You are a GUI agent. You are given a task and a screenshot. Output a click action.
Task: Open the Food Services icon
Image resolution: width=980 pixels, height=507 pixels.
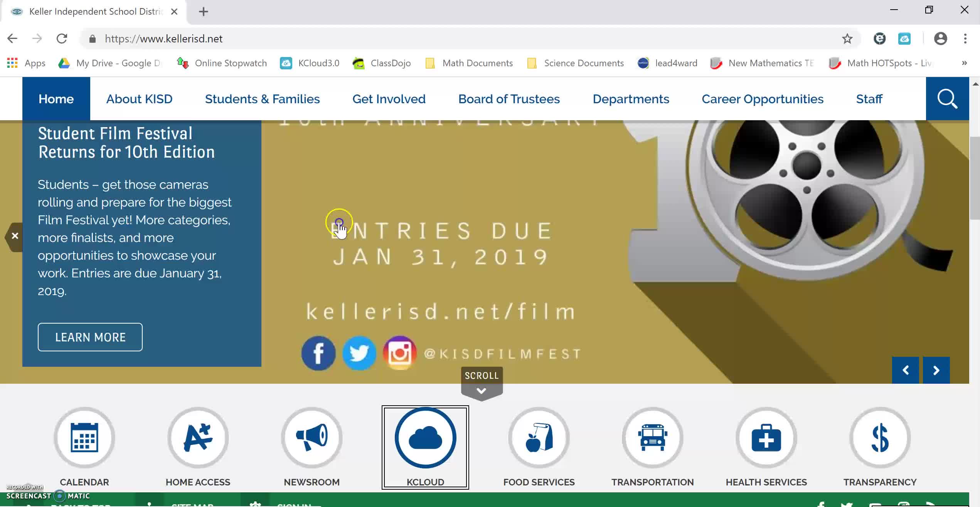pos(539,438)
